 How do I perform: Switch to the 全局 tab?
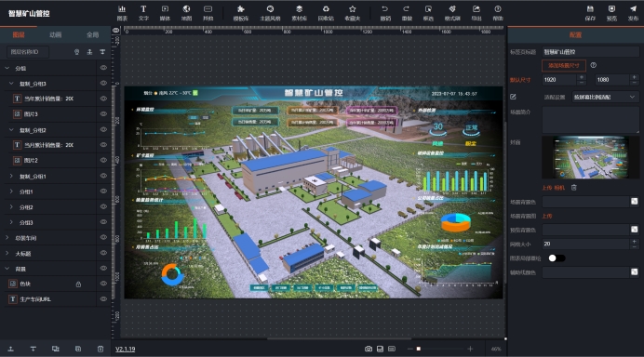pyautogui.click(x=92, y=35)
